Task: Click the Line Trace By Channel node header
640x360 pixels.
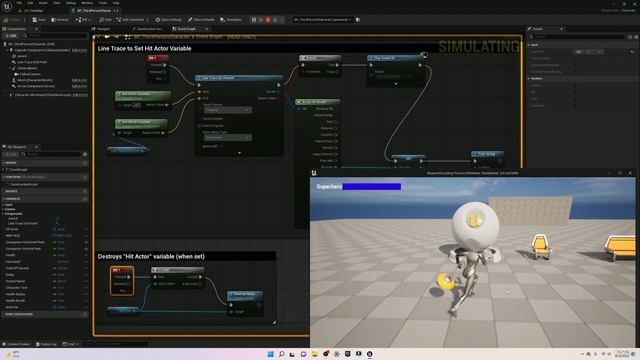Action: pos(239,78)
